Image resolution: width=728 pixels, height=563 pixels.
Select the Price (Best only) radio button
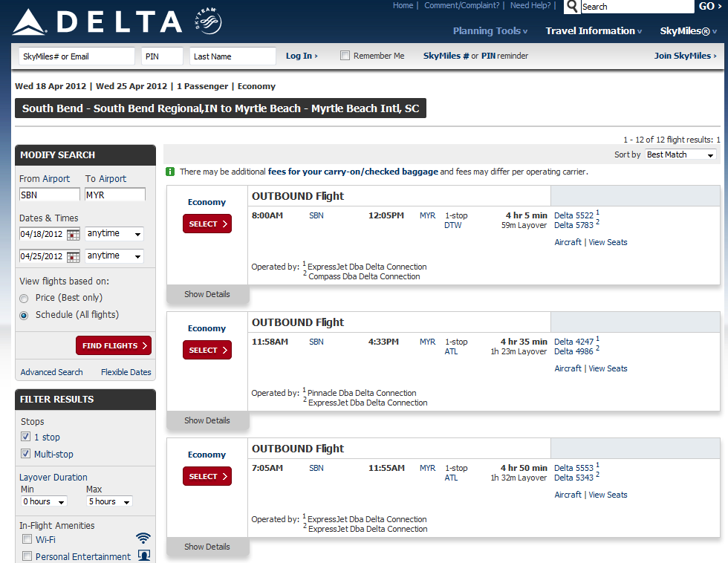coord(23,299)
